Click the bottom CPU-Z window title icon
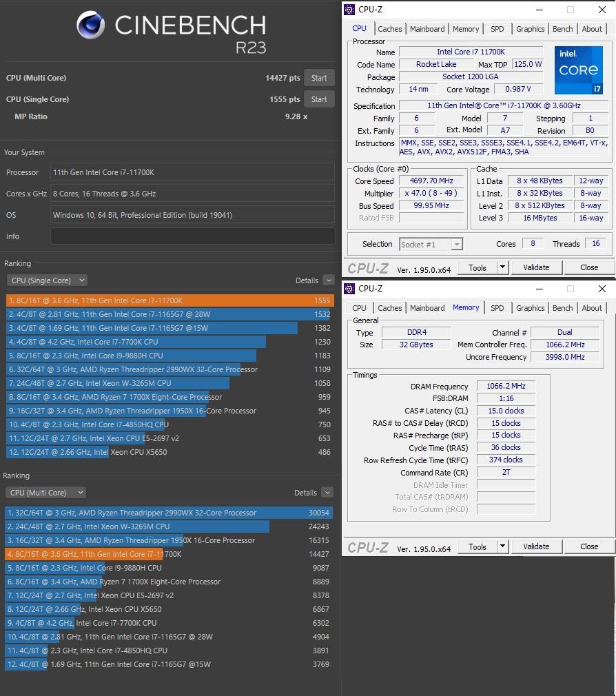 click(x=350, y=289)
